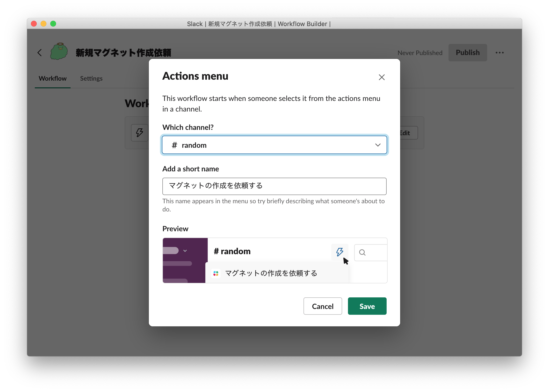Click the lightning bolt trigger icon behind dialog
549x392 pixels.
tap(139, 133)
